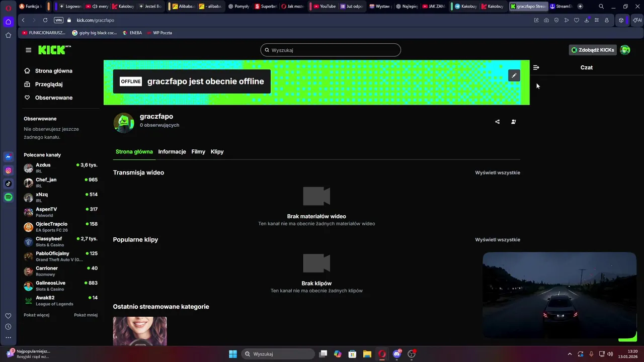The height and width of the screenshot is (362, 644).
Task: Open the Kick hamburger menu
Action: point(28,50)
